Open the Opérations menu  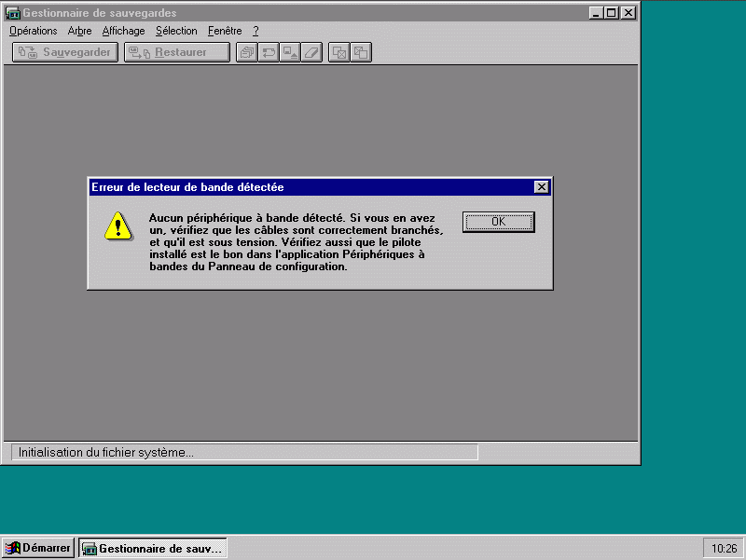point(34,31)
